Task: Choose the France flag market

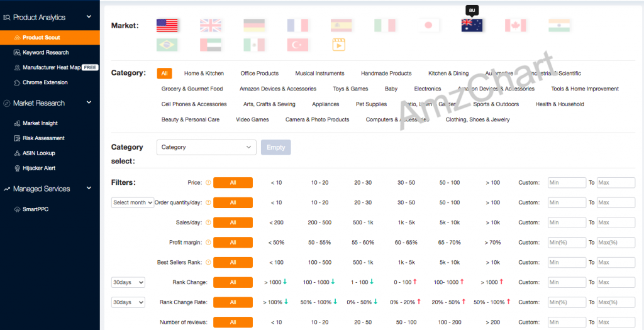Action: tap(297, 25)
